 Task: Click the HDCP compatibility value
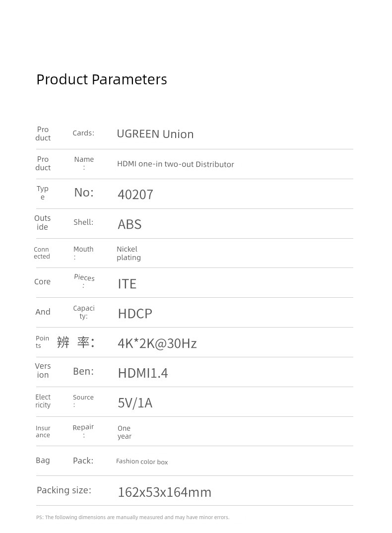pyautogui.click(x=135, y=314)
